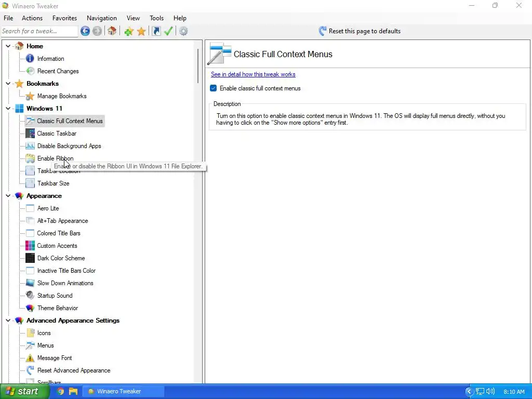Click the Information tree icon
532x399 pixels.
pos(30,58)
